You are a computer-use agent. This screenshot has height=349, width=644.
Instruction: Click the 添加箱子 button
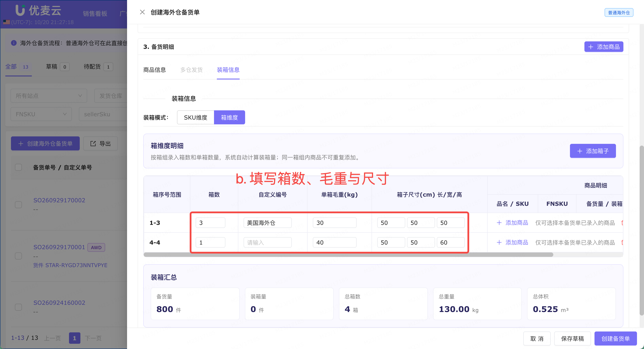(593, 151)
